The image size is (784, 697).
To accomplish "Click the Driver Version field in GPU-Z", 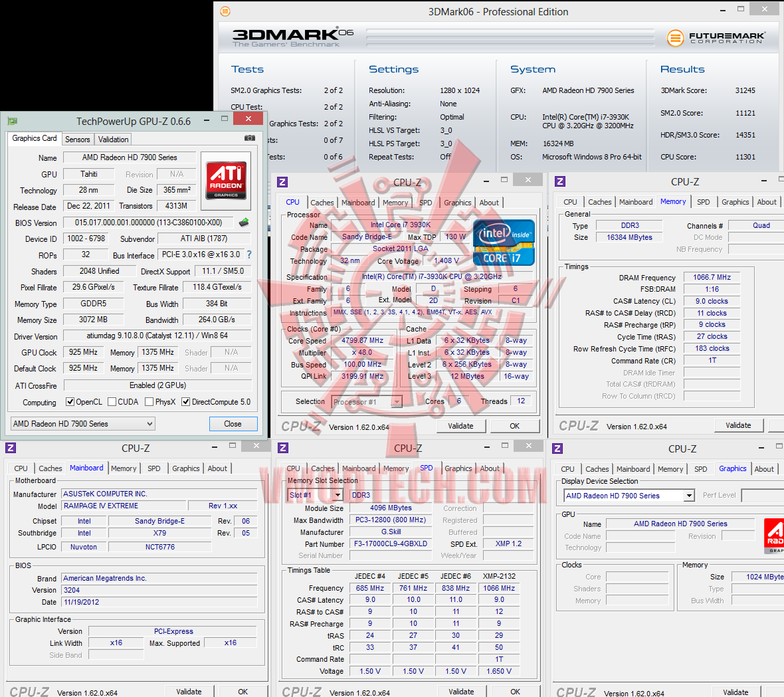I will click(x=157, y=336).
